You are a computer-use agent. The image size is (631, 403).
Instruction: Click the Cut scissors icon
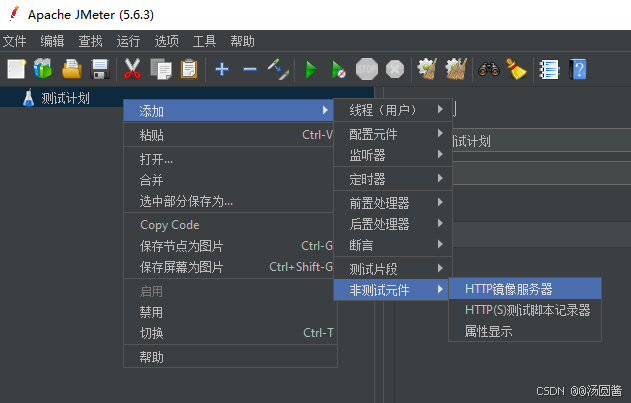coord(132,69)
